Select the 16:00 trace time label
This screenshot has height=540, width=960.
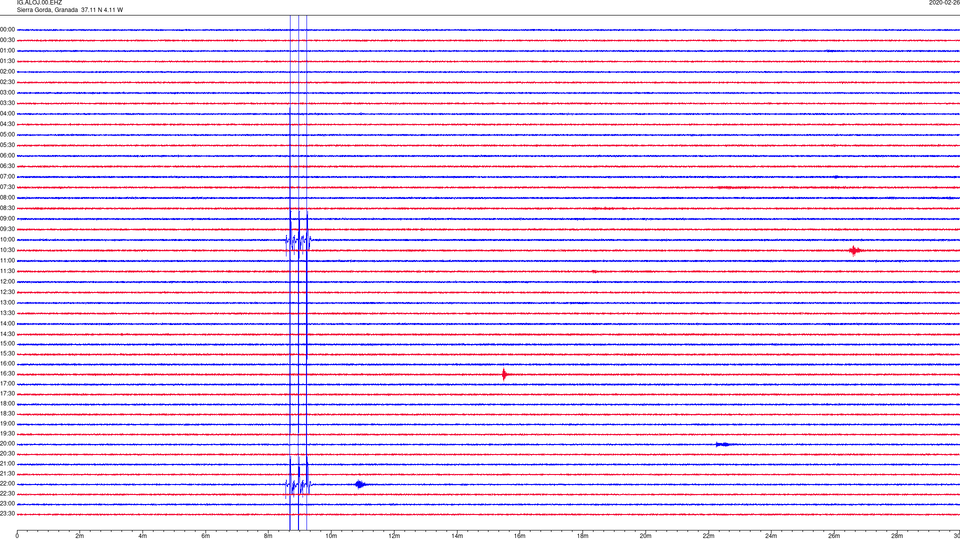coord(7,364)
